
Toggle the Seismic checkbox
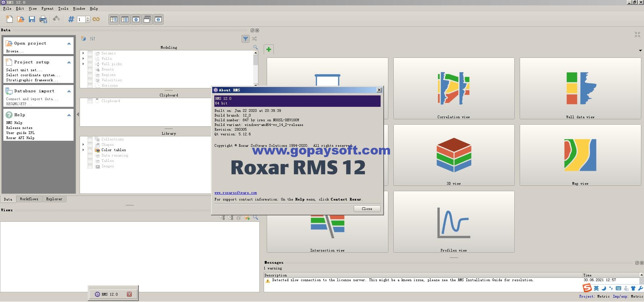pyautogui.click(x=90, y=53)
